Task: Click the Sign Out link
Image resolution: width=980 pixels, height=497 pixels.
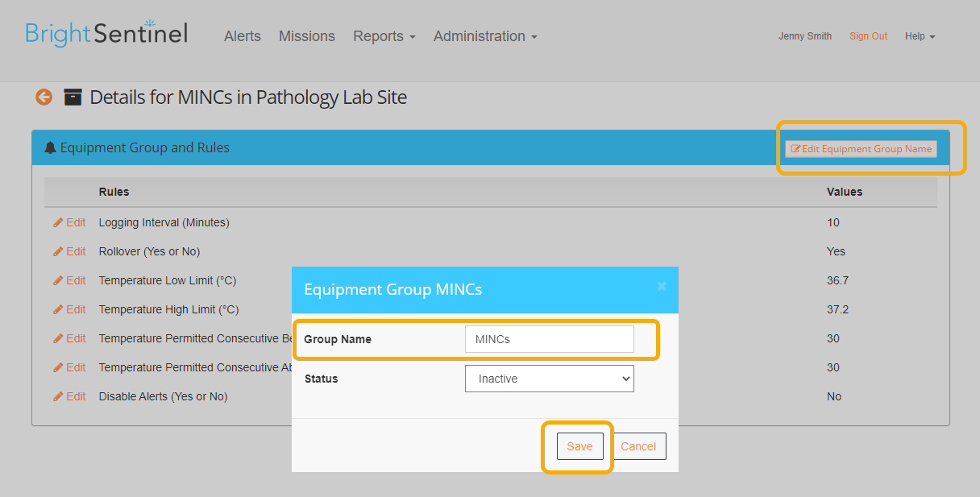Action: pos(868,36)
